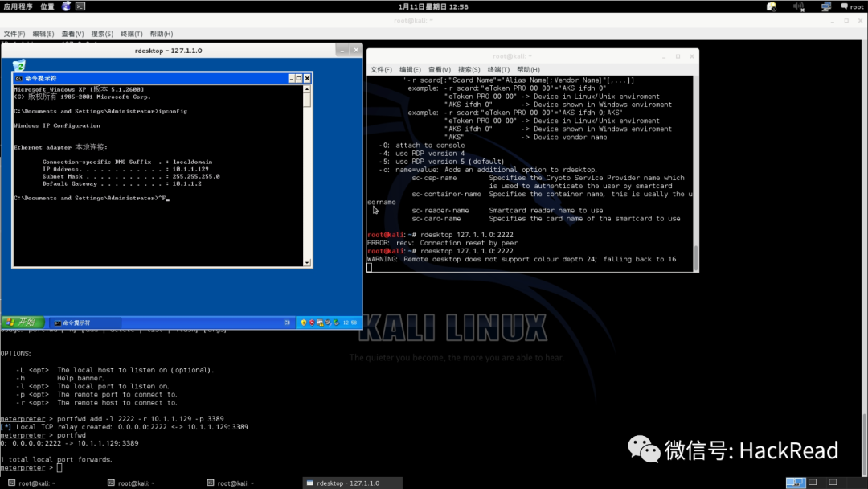Screen dimensions: 868x489
Task: Close the 命令提示符 window
Action: click(x=307, y=79)
